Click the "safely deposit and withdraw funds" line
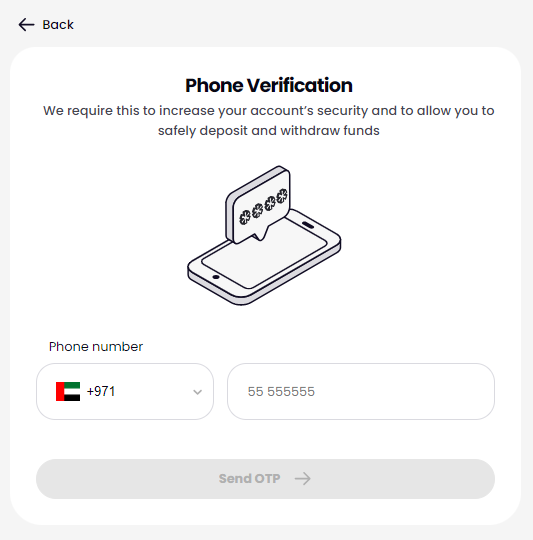533x540 pixels. pos(269,131)
